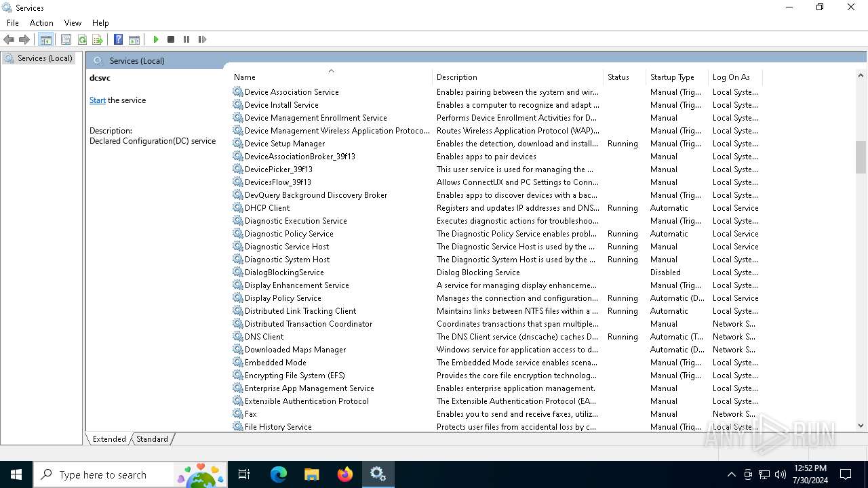Select Display Enhancement Service row
The height and width of the screenshot is (488, 868).
pyautogui.click(x=496, y=285)
